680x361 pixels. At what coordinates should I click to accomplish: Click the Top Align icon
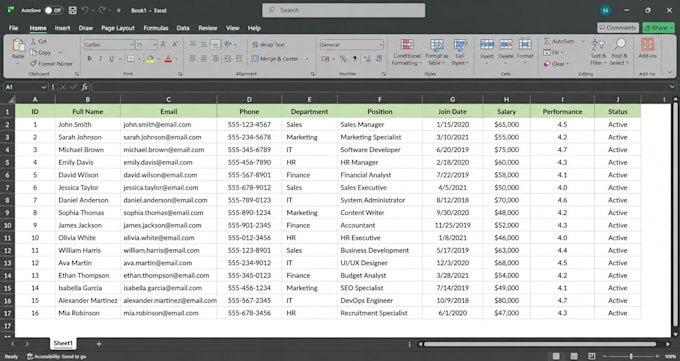tap(193, 44)
